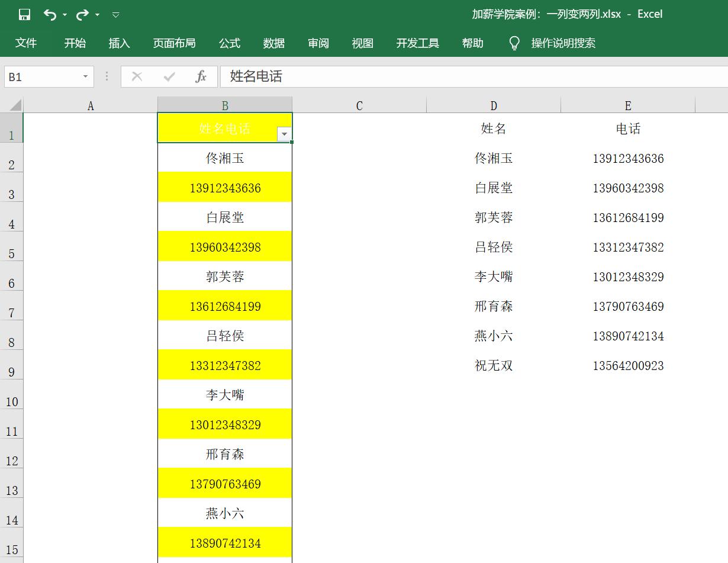728x563 pixels.
Task: Click the Insert Function fx icon
Action: (x=201, y=76)
